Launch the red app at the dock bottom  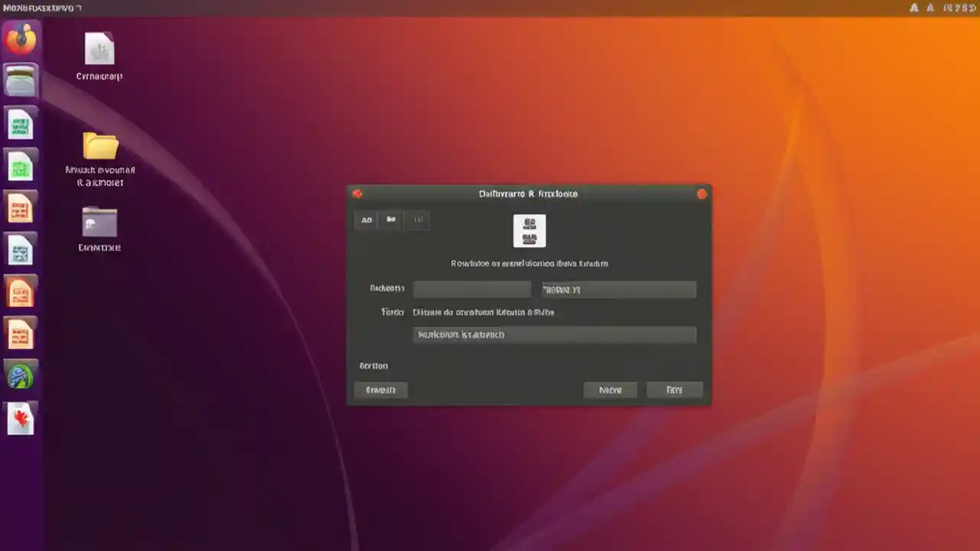pyautogui.click(x=21, y=417)
